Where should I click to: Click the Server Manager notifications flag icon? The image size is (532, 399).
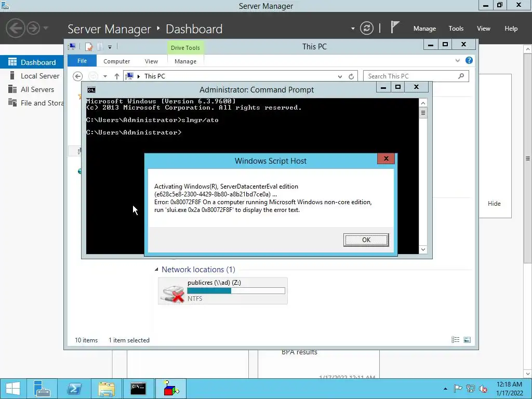(x=394, y=28)
